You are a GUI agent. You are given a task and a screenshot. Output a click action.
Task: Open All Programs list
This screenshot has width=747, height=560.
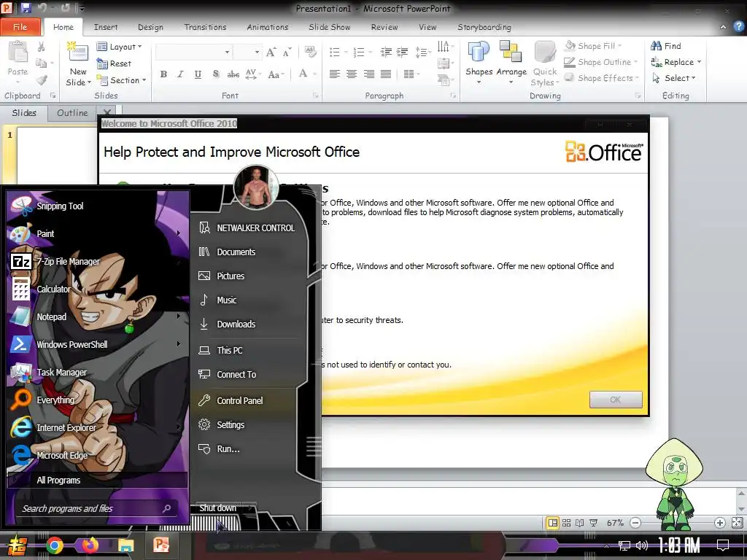97,480
